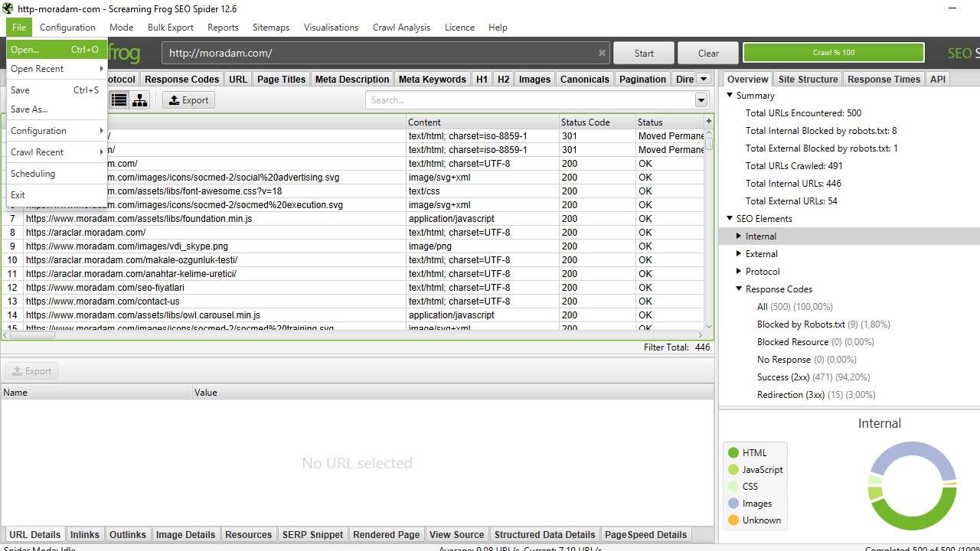
Task: Switch to the Meta Description tab
Action: (352, 79)
